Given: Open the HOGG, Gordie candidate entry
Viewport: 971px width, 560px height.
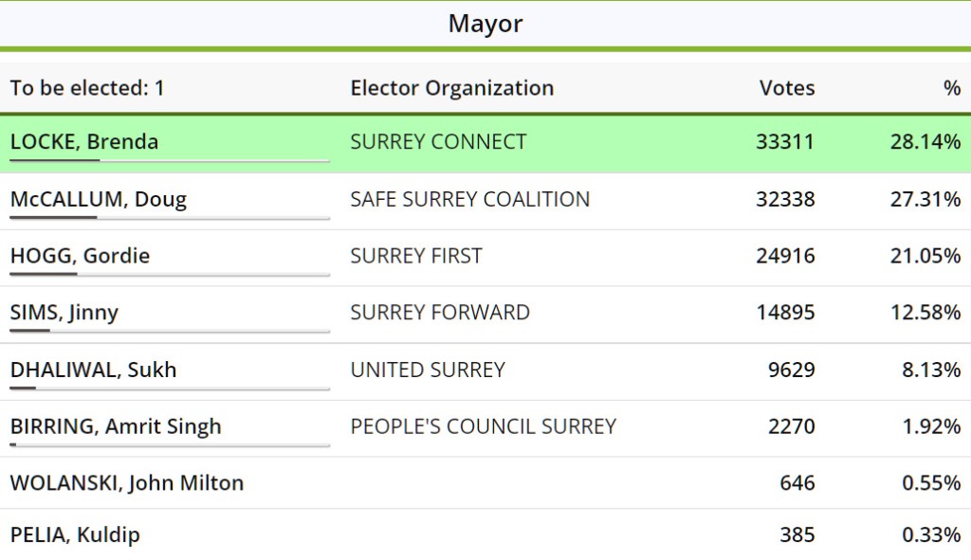Looking at the screenshot, I should 80,256.
